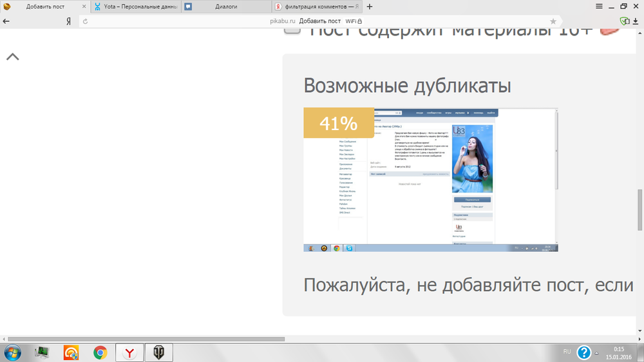Open downloads via the arrow icon
The image size is (644, 362).
(x=636, y=21)
